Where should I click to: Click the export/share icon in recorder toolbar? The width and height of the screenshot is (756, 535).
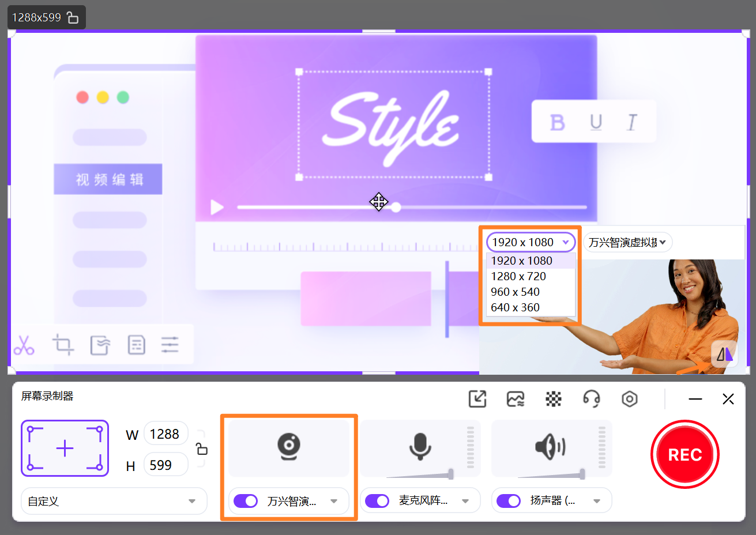point(477,398)
